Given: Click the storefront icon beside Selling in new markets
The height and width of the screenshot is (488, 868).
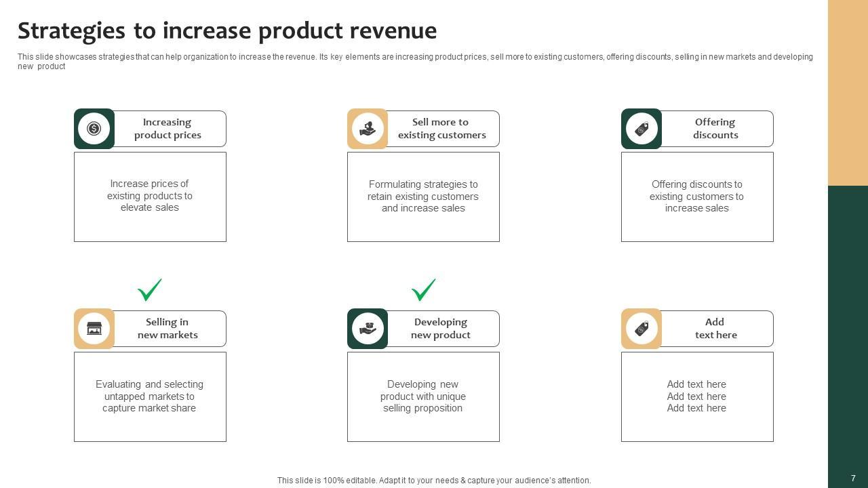Looking at the screenshot, I should [94, 329].
